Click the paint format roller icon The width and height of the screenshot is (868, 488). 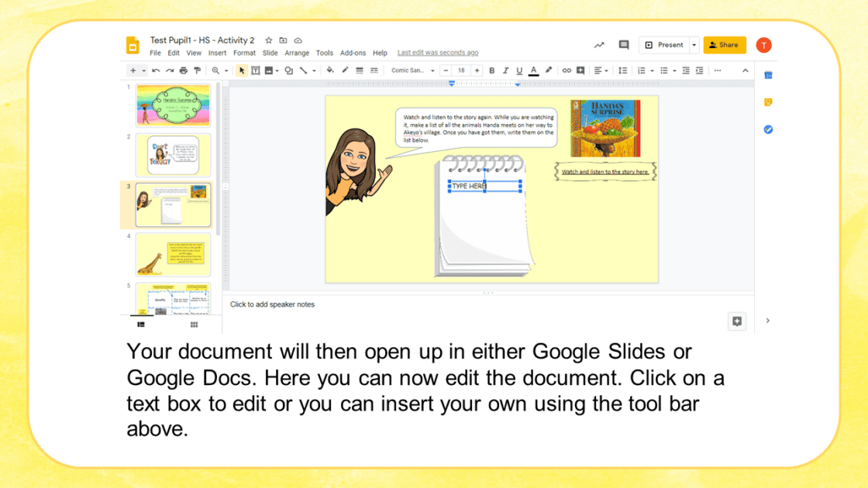[x=197, y=70]
